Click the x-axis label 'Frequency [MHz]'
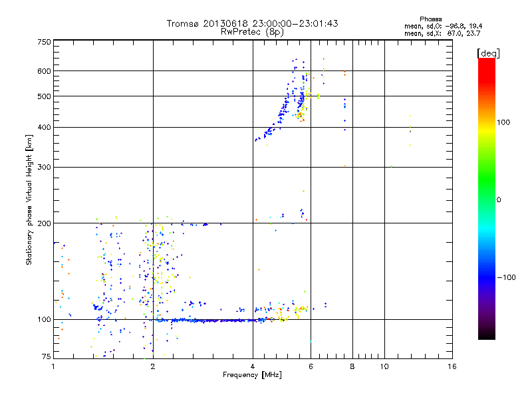The width and height of the screenshot is (532, 399). point(252,375)
